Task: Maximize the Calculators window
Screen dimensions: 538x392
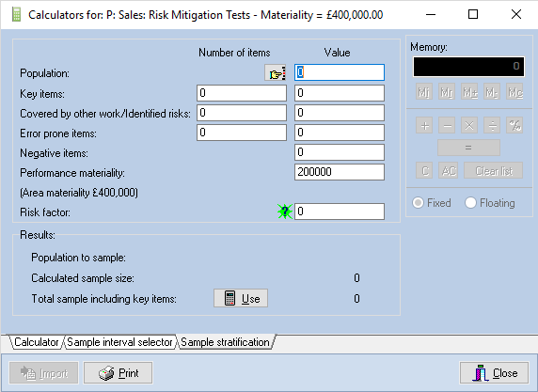Action: pos(473,14)
